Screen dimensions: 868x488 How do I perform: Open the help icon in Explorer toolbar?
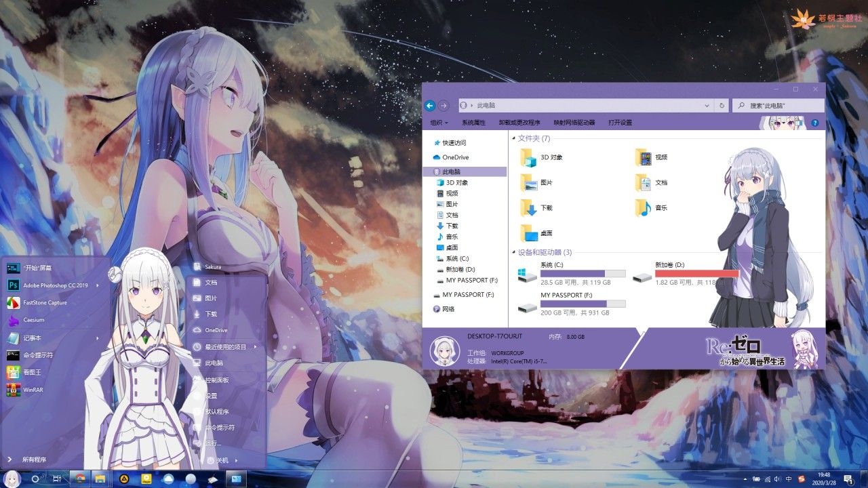point(815,123)
